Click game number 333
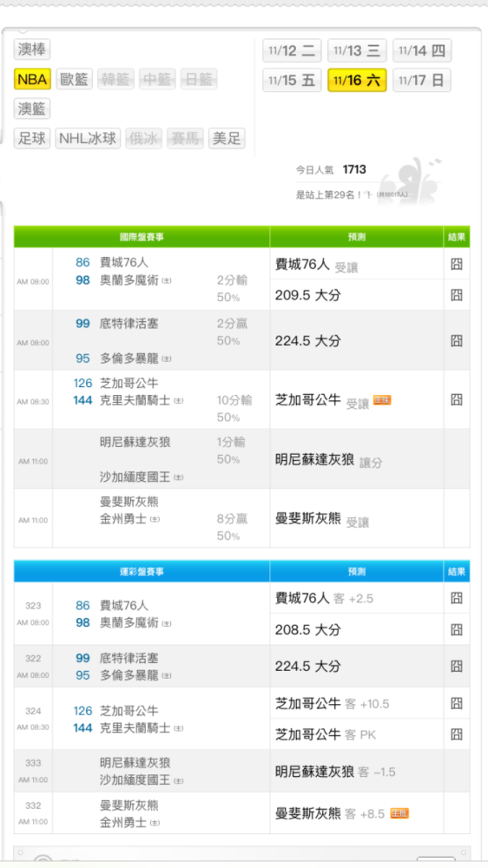The width and height of the screenshot is (488, 868). (33, 763)
